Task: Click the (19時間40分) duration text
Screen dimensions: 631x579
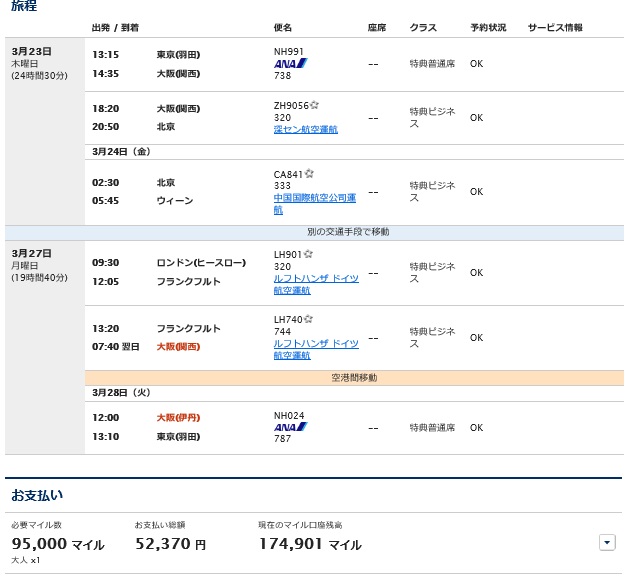Action: 39,278
